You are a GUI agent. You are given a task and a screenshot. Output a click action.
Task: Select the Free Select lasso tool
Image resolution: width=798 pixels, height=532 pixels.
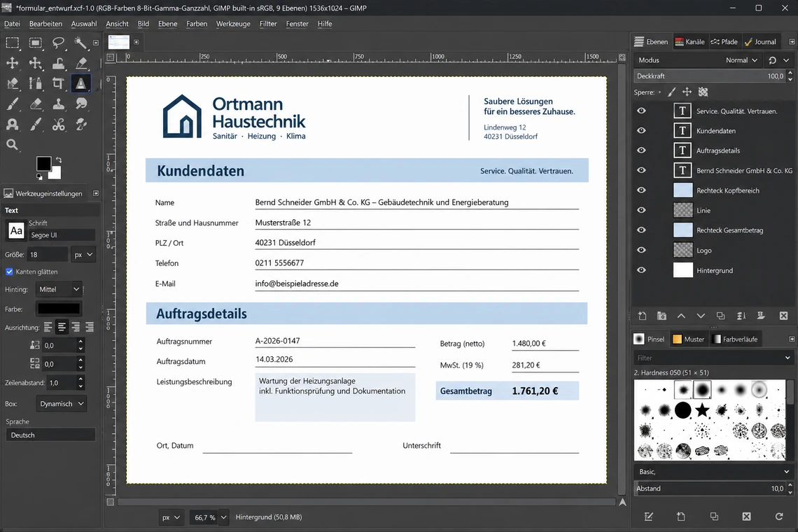pyautogui.click(x=59, y=43)
